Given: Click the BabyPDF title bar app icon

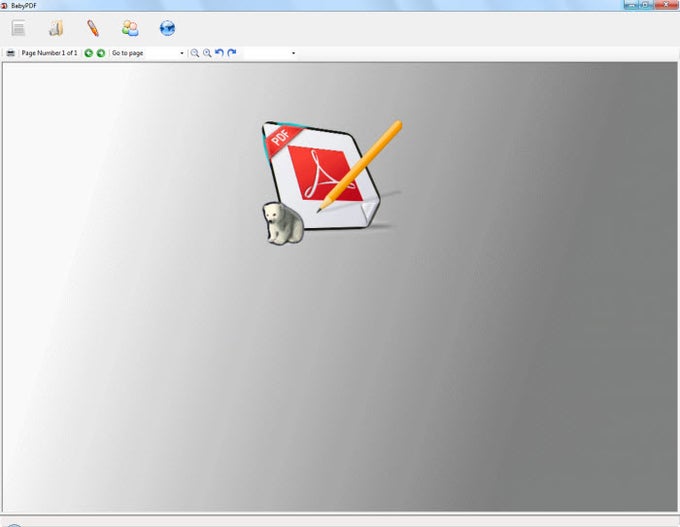Looking at the screenshot, I should pos(4,6).
